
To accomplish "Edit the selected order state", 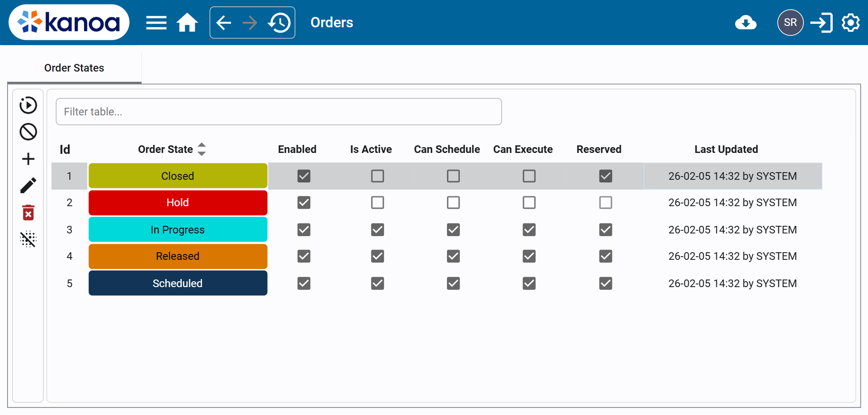I will [x=28, y=186].
